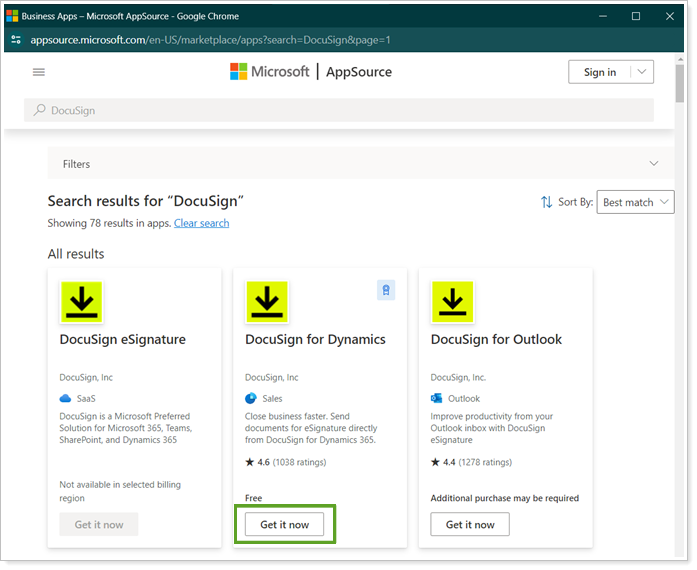Open the DocuSign for Dynamics title
The height and width of the screenshot is (570, 697).
(x=315, y=340)
